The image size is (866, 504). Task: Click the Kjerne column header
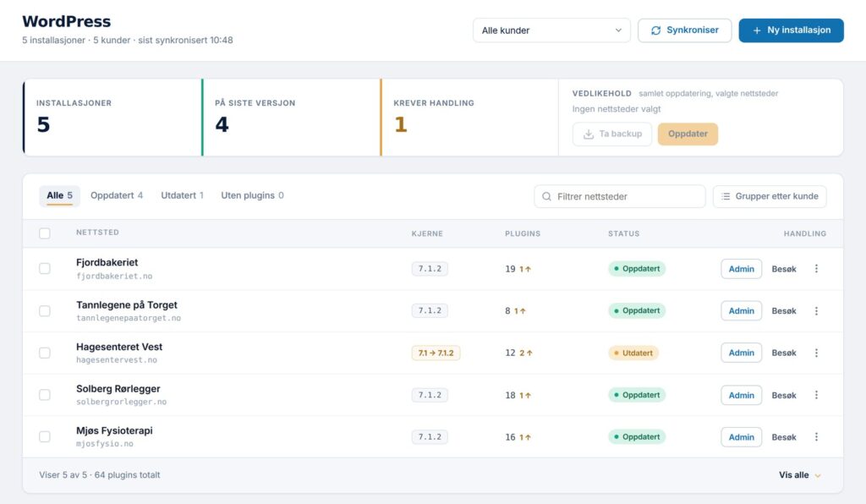point(427,233)
